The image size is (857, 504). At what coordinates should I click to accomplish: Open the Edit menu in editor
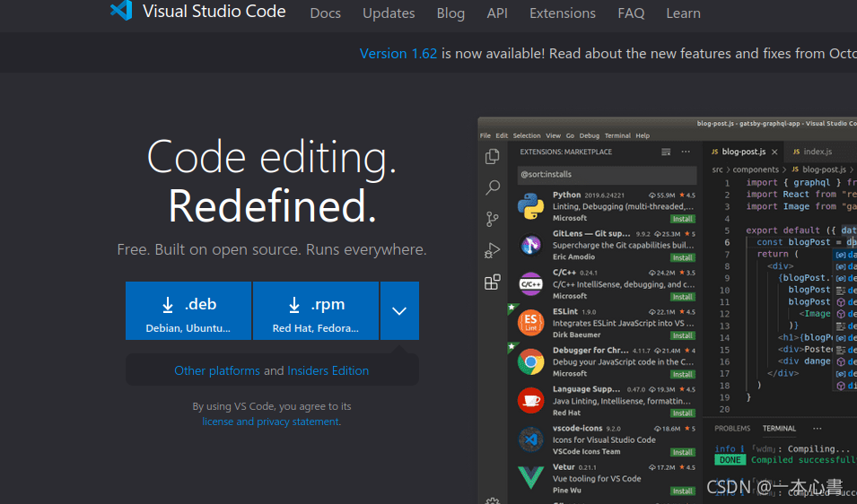pos(502,135)
